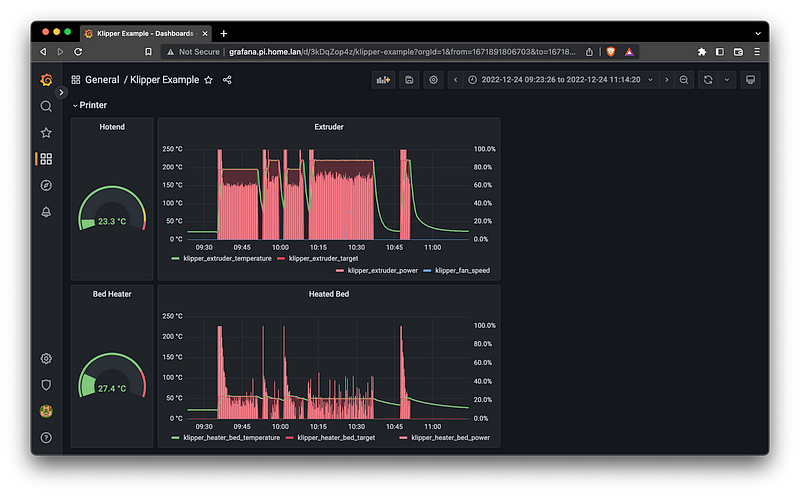Open Explore compass icon in sidebar

(46, 185)
